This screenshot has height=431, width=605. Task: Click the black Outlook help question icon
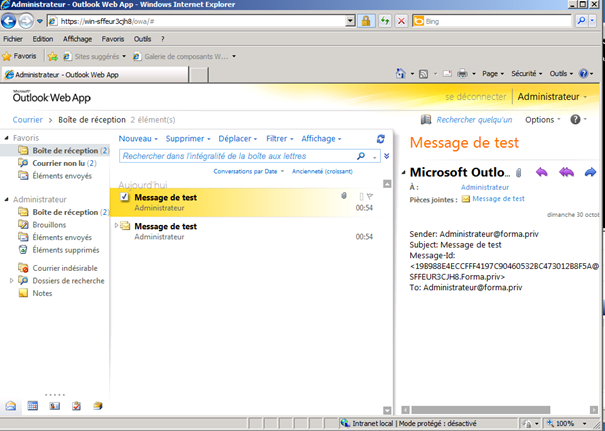point(575,120)
